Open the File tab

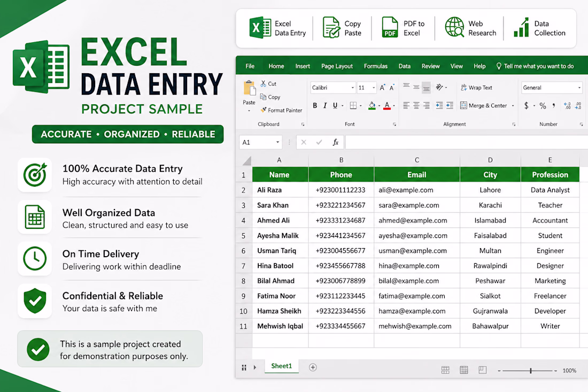pyautogui.click(x=250, y=66)
